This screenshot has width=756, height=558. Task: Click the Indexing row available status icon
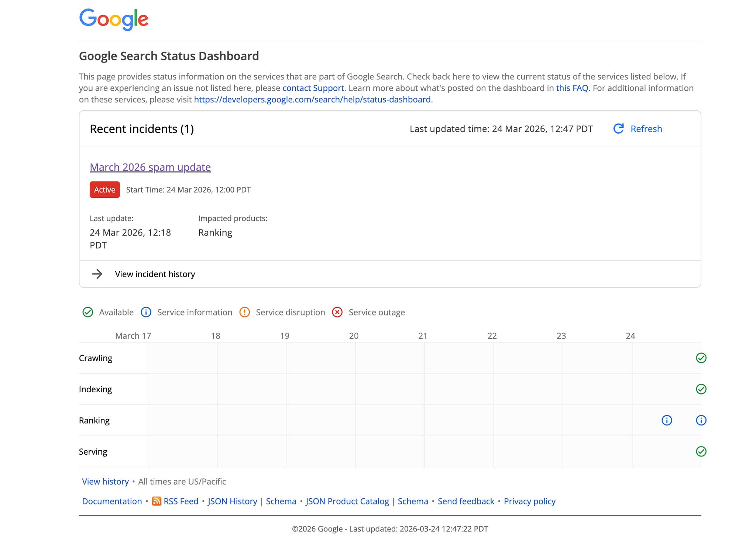[x=701, y=389]
